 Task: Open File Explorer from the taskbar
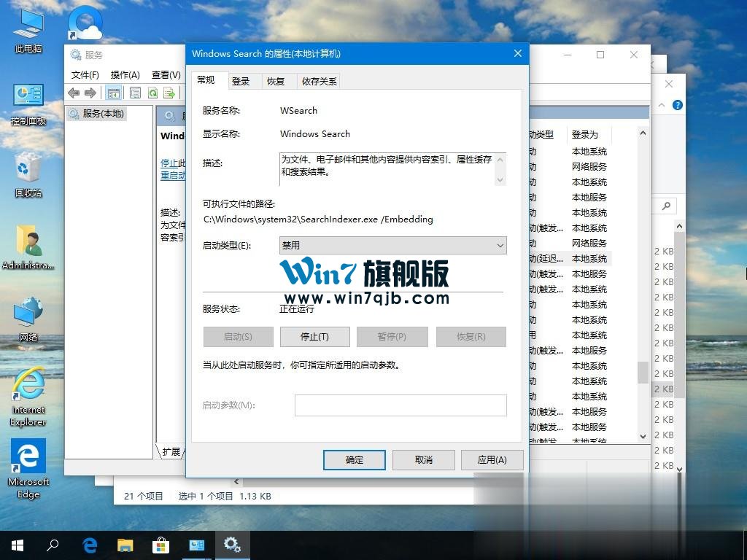[125, 545]
